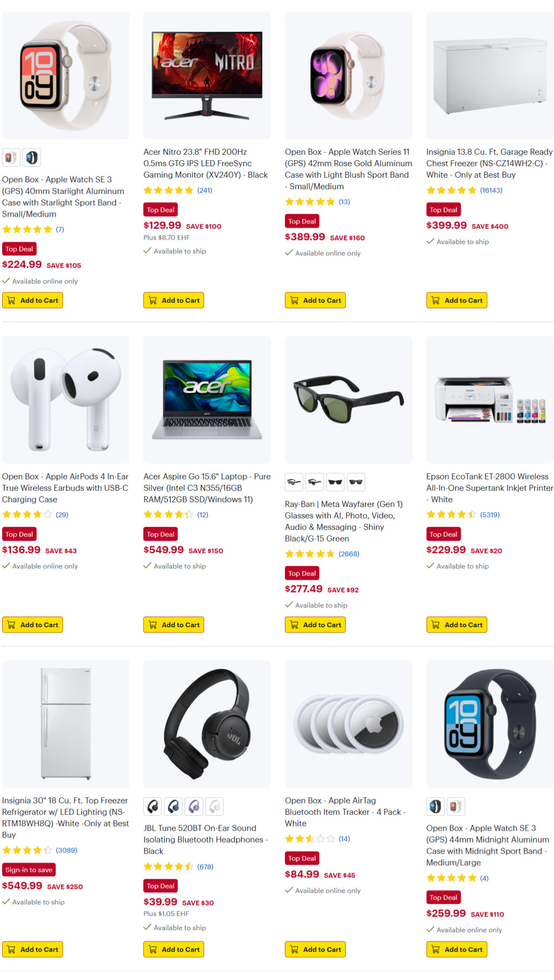View the 16143 reviews for chest freezer

click(491, 190)
